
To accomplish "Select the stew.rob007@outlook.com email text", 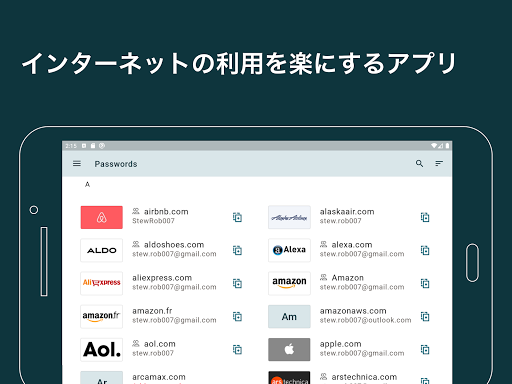I will click(x=365, y=320).
